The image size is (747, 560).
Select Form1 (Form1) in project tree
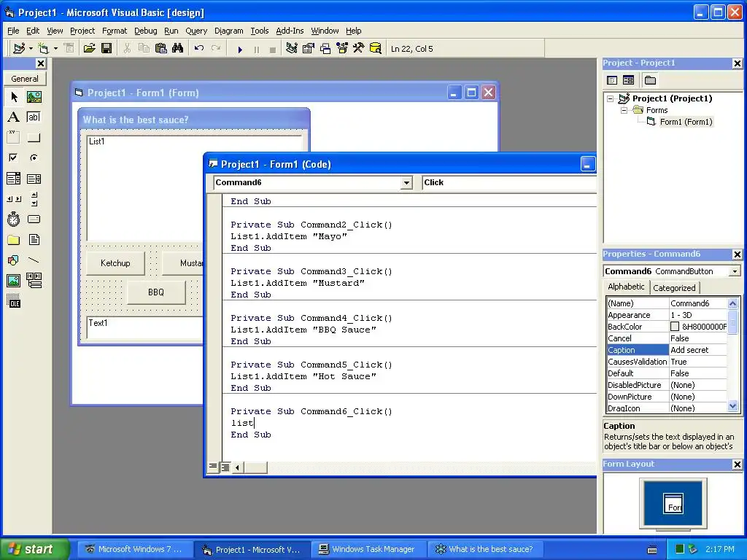pos(686,122)
